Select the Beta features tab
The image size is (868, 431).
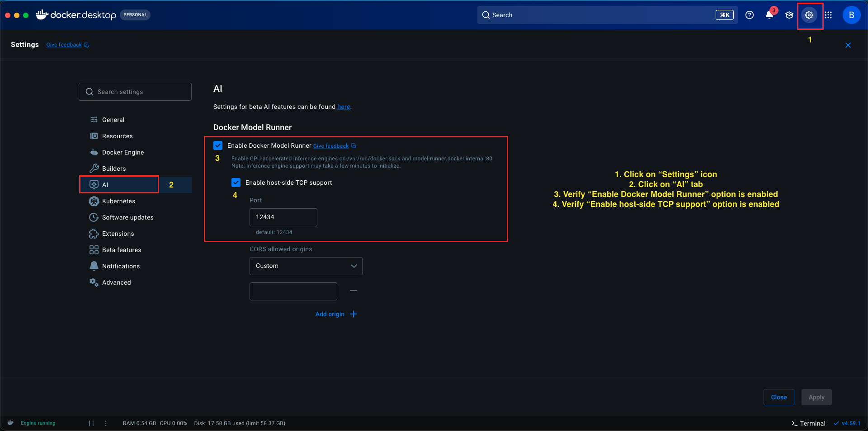pos(122,250)
